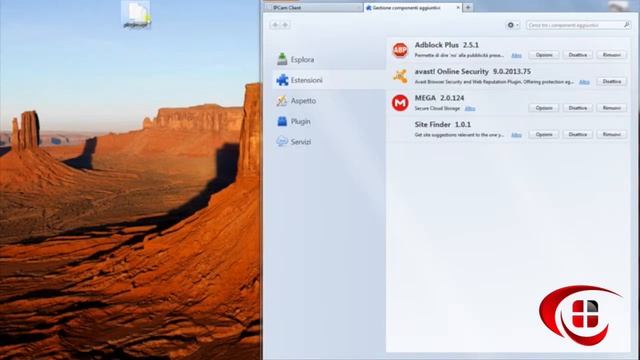Open a new browser tab with plus button
Viewport: 640px width, 360px height.
[468, 7]
